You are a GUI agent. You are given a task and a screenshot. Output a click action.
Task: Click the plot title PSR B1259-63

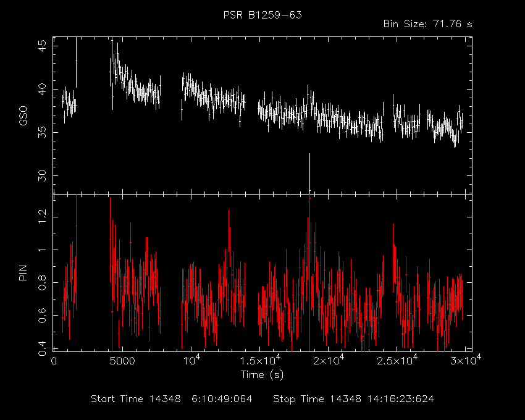(x=262, y=15)
